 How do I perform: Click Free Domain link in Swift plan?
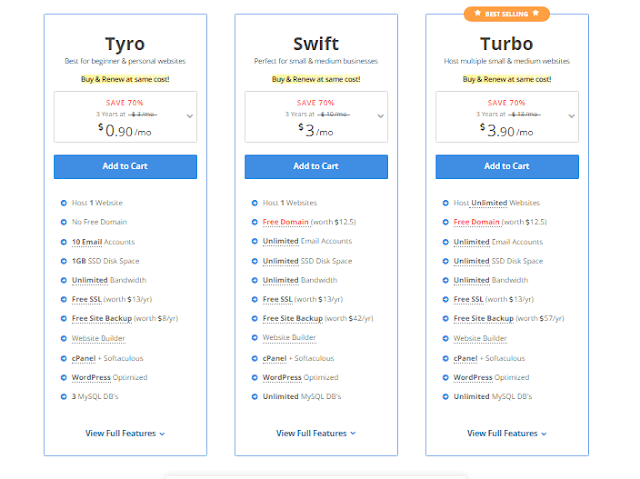click(286, 222)
